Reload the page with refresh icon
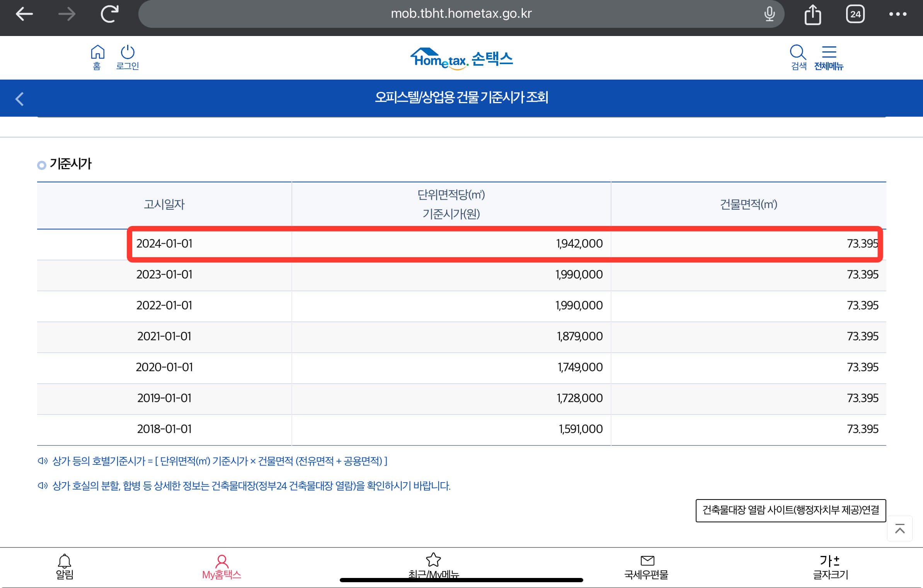 pos(109,14)
